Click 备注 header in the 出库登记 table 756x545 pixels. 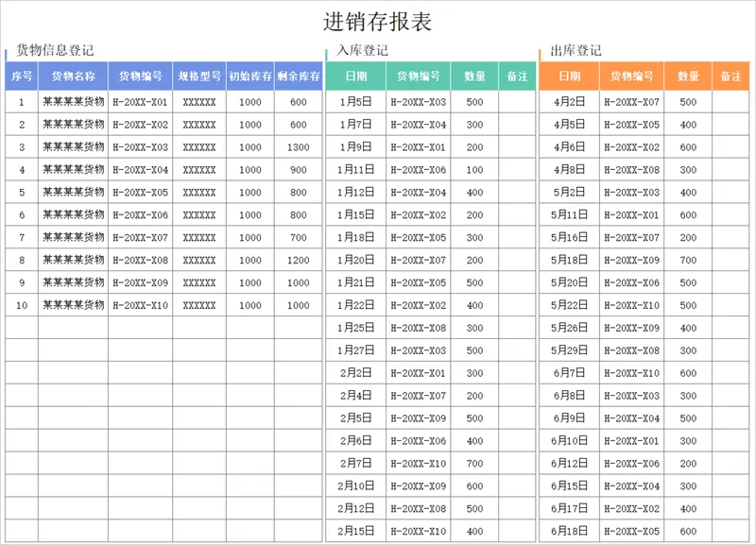click(x=730, y=77)
